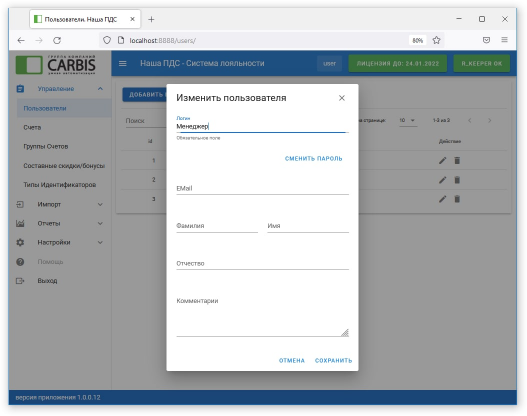Click the Pocket save icon in toolbar
The width and height of the screenshot is (527, 416).
486,40
